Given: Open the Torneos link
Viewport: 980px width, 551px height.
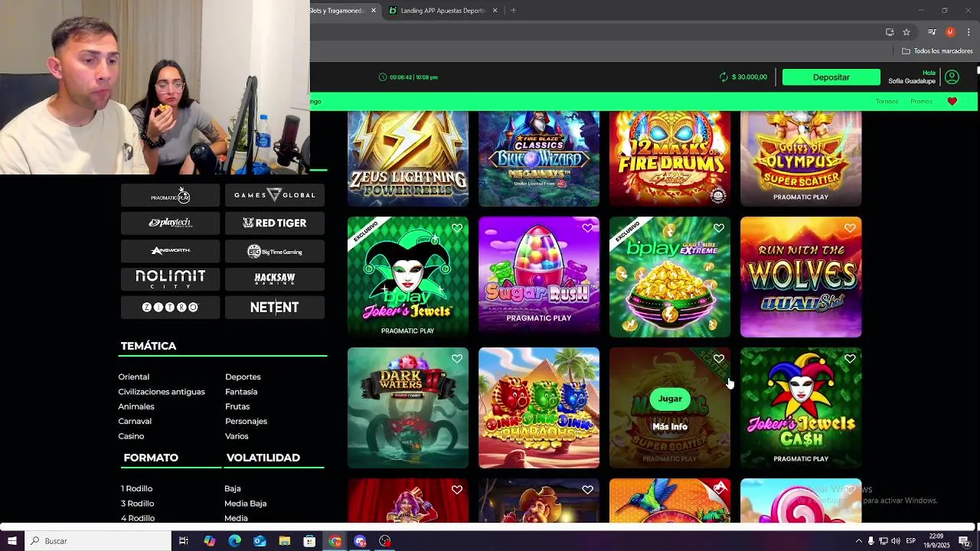Looking at the screenshot, I should click(x=887, y=101).
